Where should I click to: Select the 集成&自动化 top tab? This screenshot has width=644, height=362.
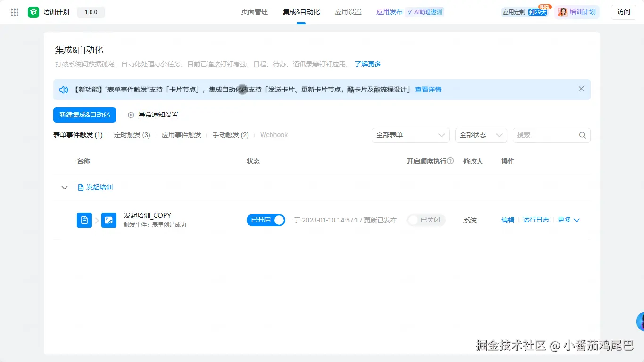(301, 12)
